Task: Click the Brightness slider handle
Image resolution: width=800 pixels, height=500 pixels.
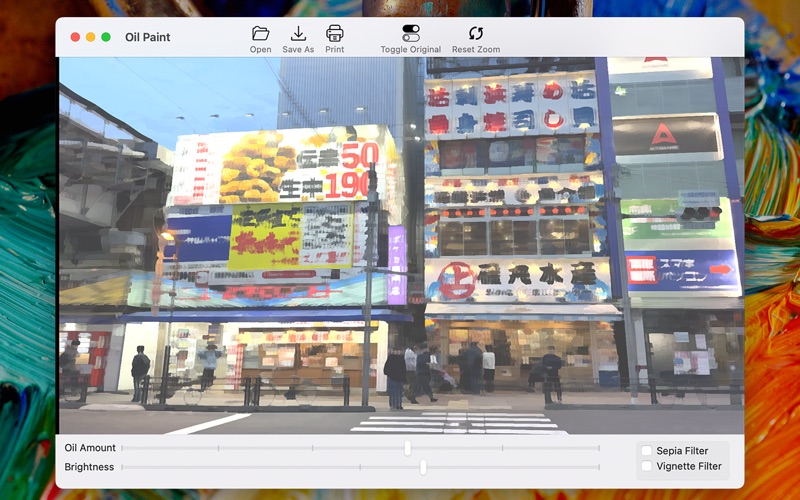Action: 423,467
